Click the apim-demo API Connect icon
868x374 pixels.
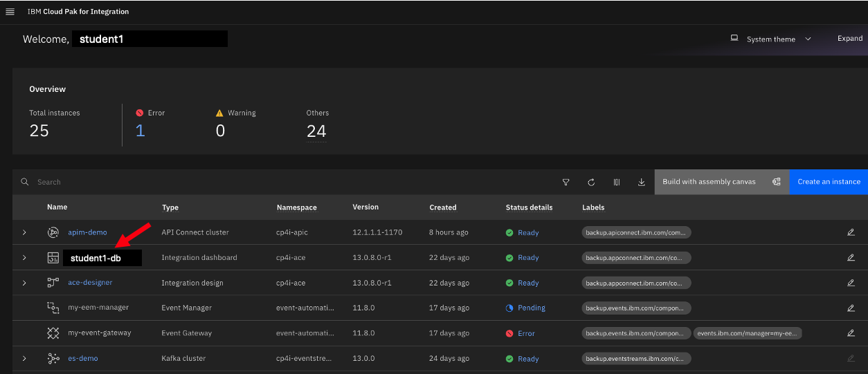[53, 232]
